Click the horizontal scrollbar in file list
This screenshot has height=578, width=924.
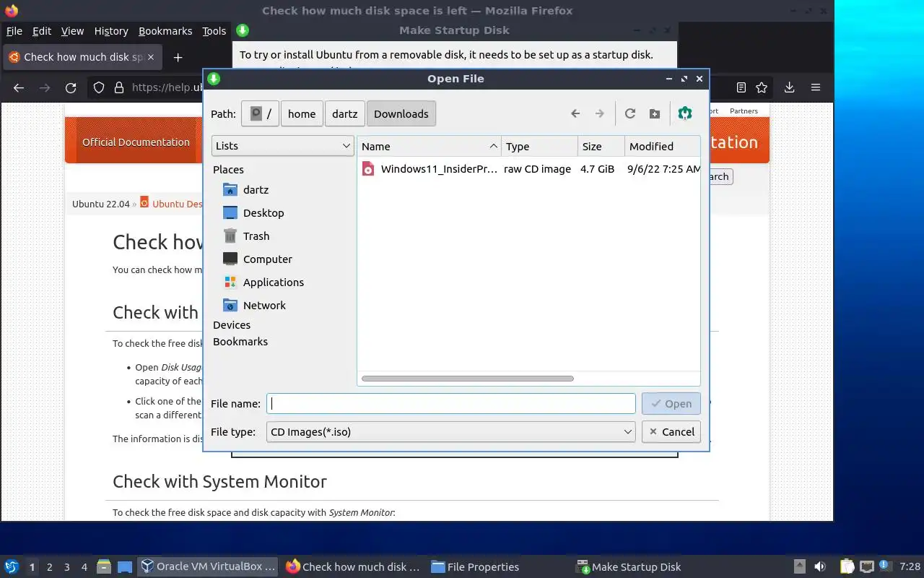pyautogui.click(x=467, y=378)
